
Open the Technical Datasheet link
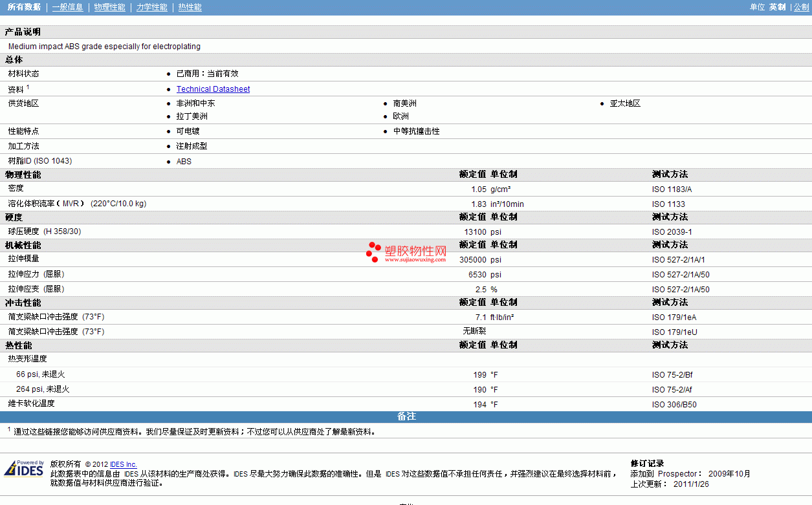pyautogui.click(x=213, y=89)
